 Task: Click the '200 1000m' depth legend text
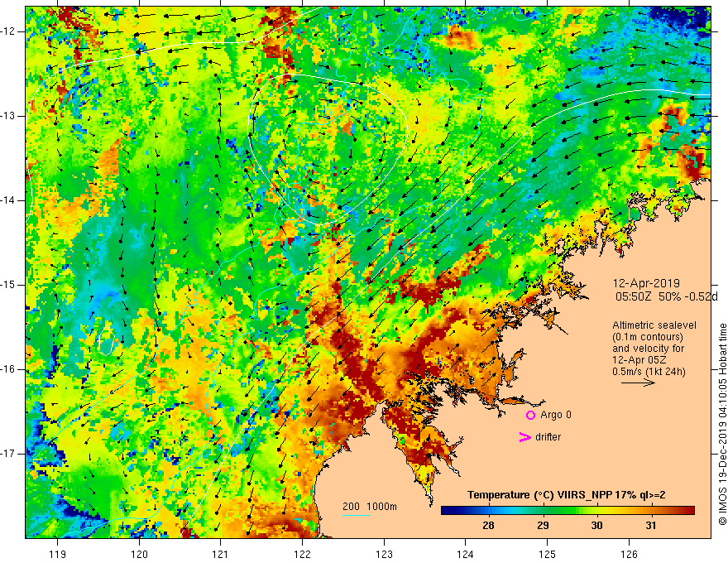370,507
